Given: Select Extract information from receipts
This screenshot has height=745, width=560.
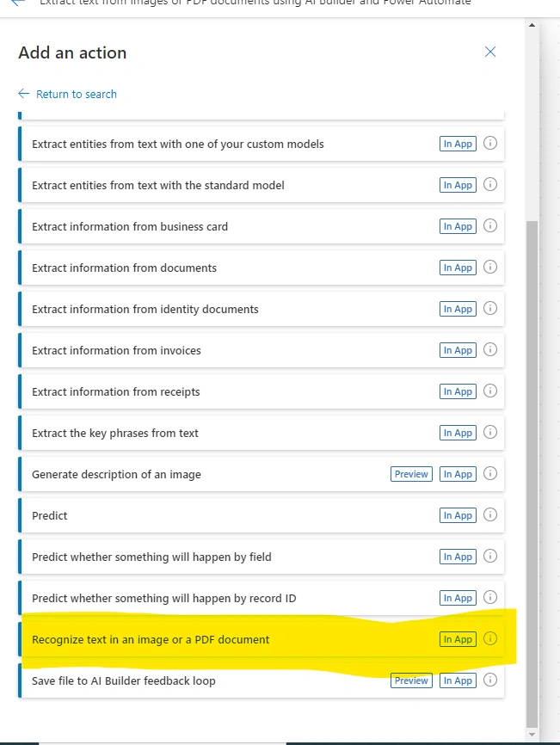Looking at the screenshot, I should tap(262, 391).
